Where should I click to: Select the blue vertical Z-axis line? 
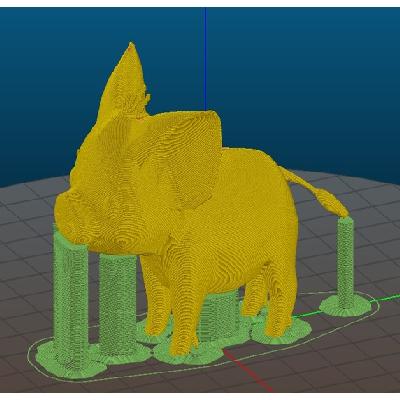pos(205,59)
